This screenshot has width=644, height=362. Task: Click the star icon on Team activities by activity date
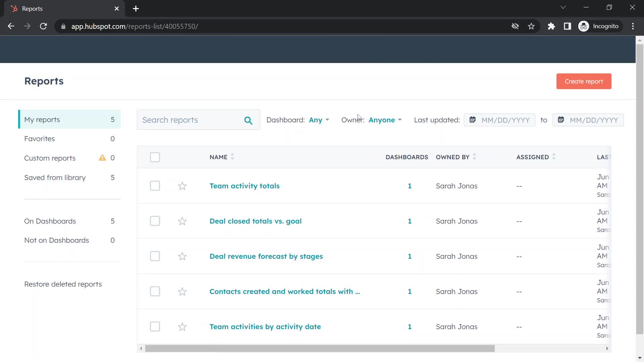(182, 326)
